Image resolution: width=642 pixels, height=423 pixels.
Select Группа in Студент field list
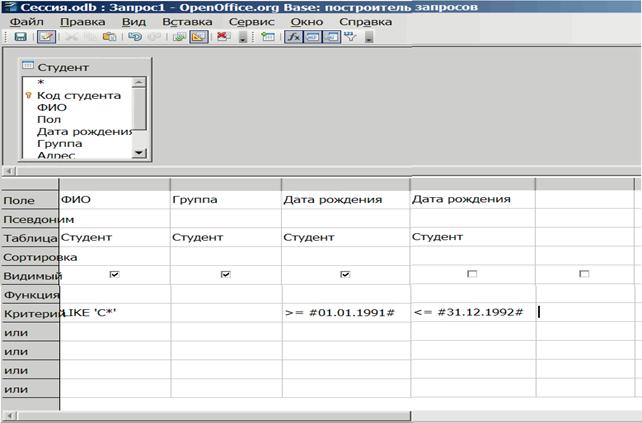[59, 144]
